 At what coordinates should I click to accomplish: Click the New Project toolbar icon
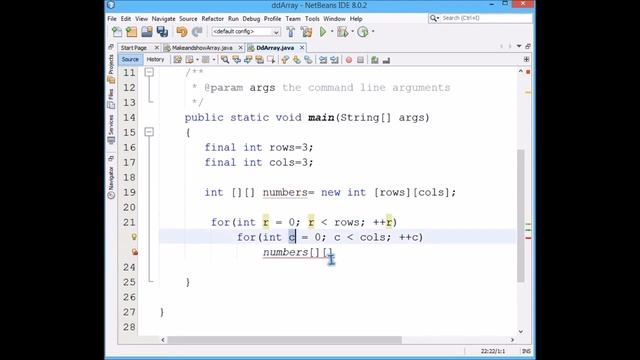[131, 31]
